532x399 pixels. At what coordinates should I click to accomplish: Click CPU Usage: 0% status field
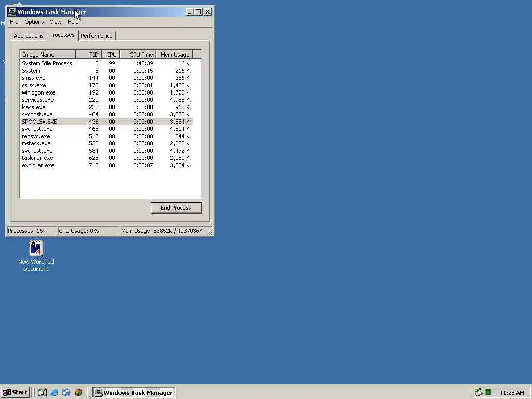point(88,231)
